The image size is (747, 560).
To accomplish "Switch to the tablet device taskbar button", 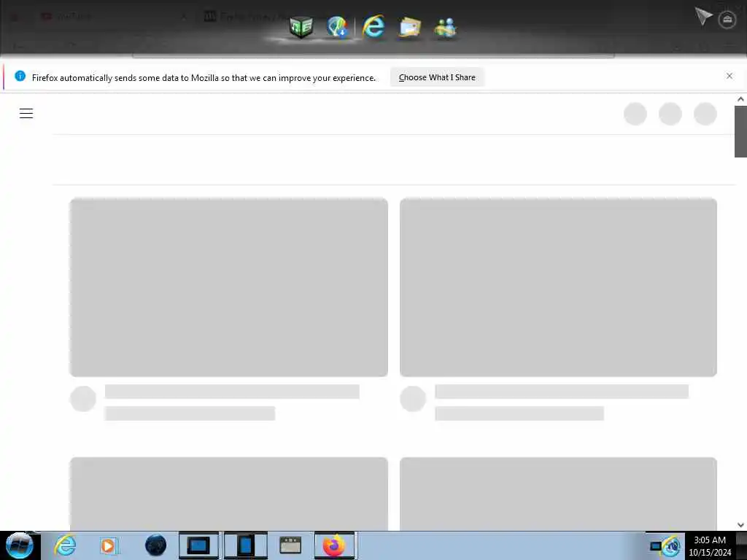I will coord(245,545).
